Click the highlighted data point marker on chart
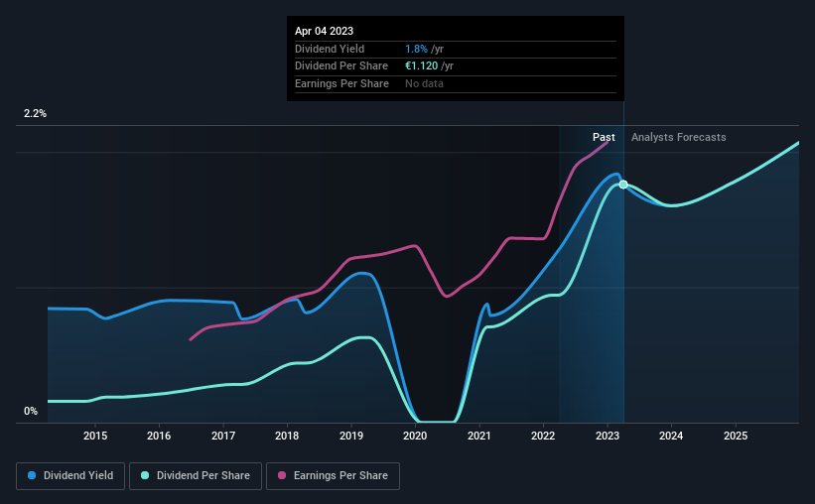The height and width of the screenshot is (504, 815). coord(623,185)
